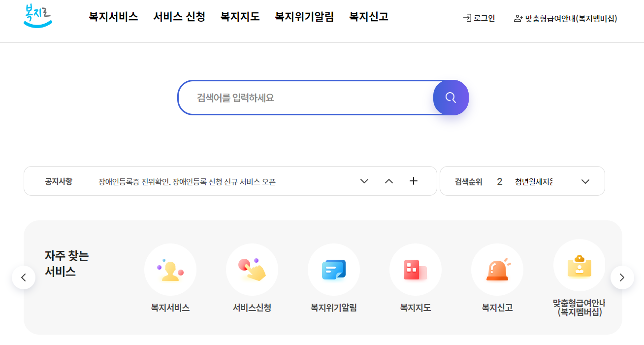The image size is (644, 345).
Task: Click the 로그인 link
Action: [x=479, y=19]
